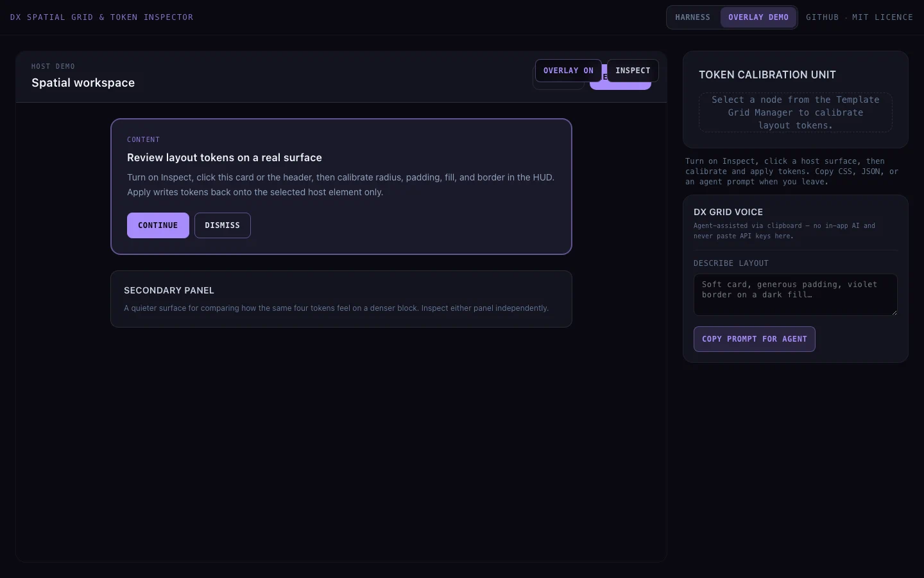Click the DX Grid Voice heading
The height and width of the screenshot is (578, 924).
[x=728, y=213]
